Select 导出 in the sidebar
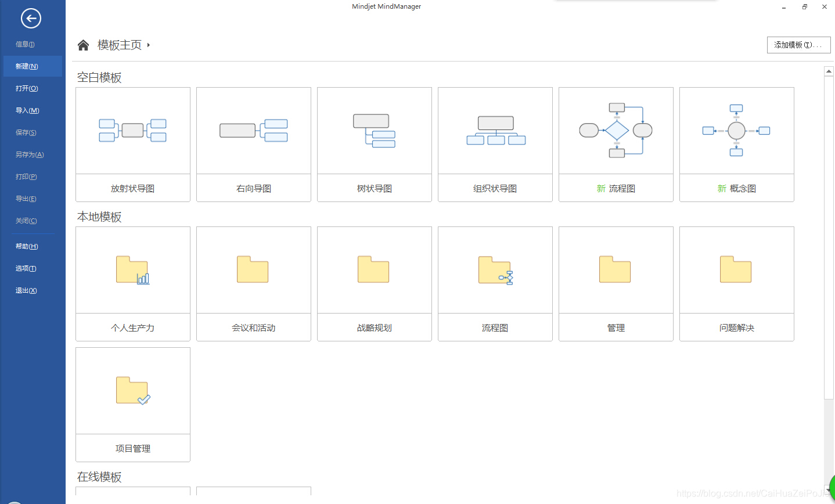The height and width of the screenshot is (504, 835). click(x=26, y=199)
